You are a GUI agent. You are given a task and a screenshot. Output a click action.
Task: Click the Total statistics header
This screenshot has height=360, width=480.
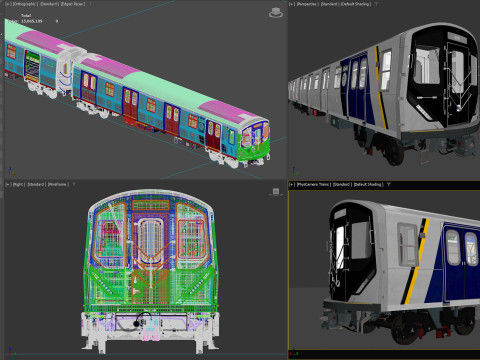click(26, 16)
